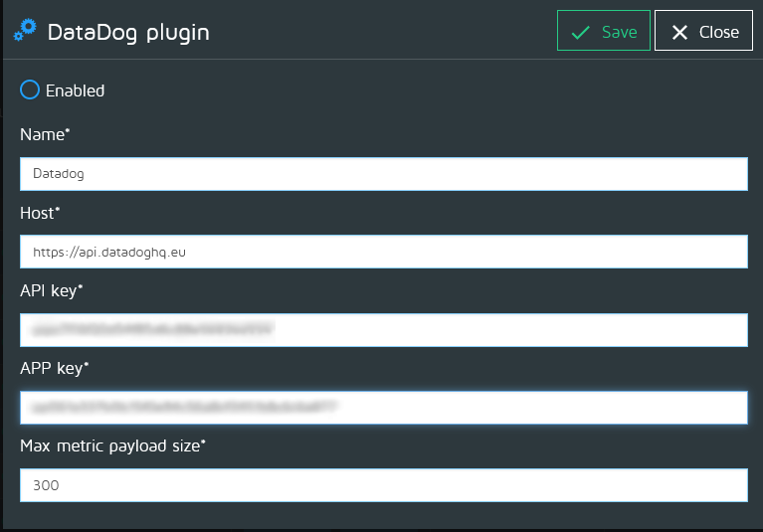The height and width of the screenshot is (532, 763).
Task: Focus the APP key input field
Action: point(383,408)
